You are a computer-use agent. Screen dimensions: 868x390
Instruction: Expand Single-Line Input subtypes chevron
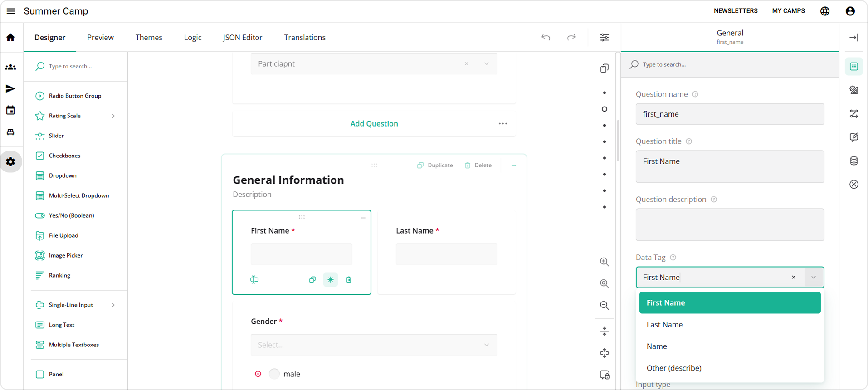[113, 305]
